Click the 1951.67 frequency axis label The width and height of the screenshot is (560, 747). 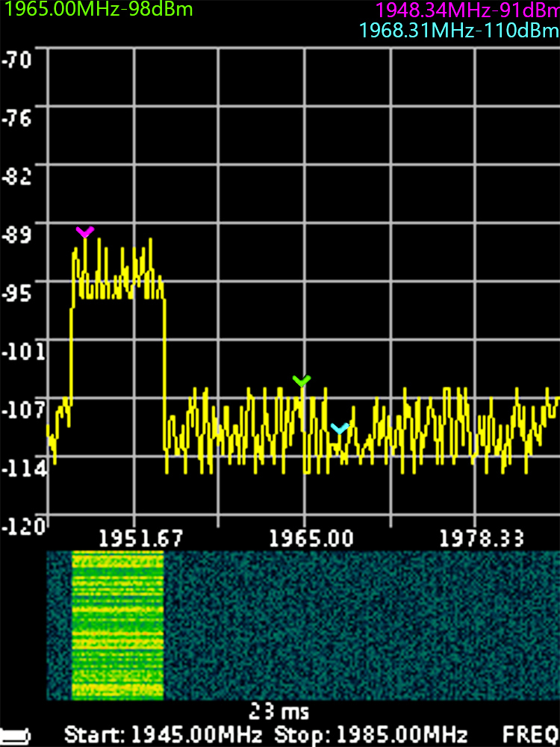point(135,539)
